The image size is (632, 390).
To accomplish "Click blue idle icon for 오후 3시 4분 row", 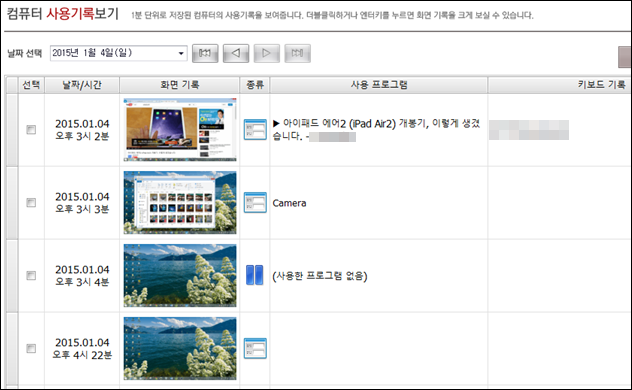I will (255, 275).
